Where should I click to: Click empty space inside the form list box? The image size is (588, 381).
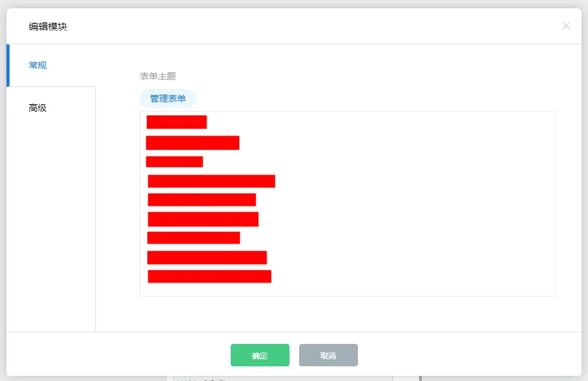pyautogui.click(x=415, y=205)
